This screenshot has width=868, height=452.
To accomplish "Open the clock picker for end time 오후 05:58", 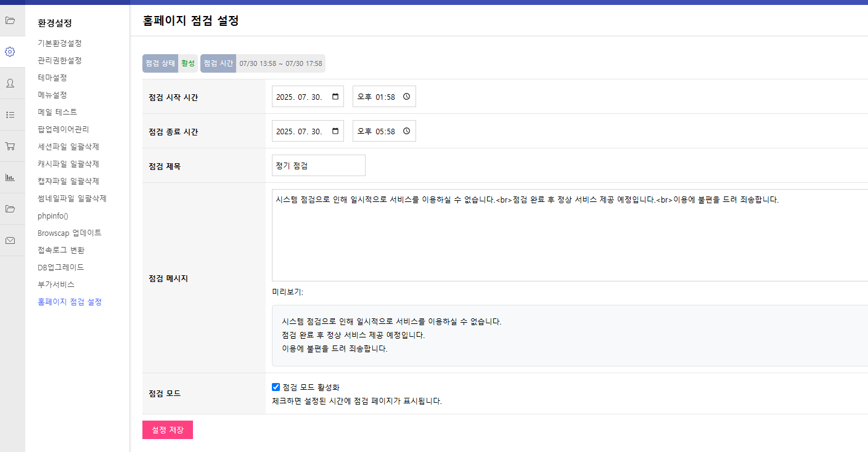I will (x=406, y=131).
